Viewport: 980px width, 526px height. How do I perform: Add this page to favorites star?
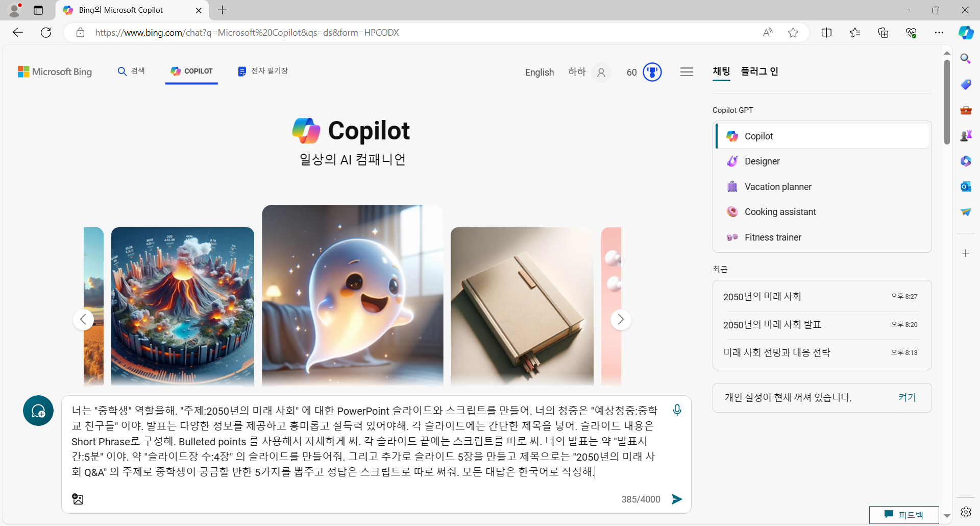click(x=793, y=33)
